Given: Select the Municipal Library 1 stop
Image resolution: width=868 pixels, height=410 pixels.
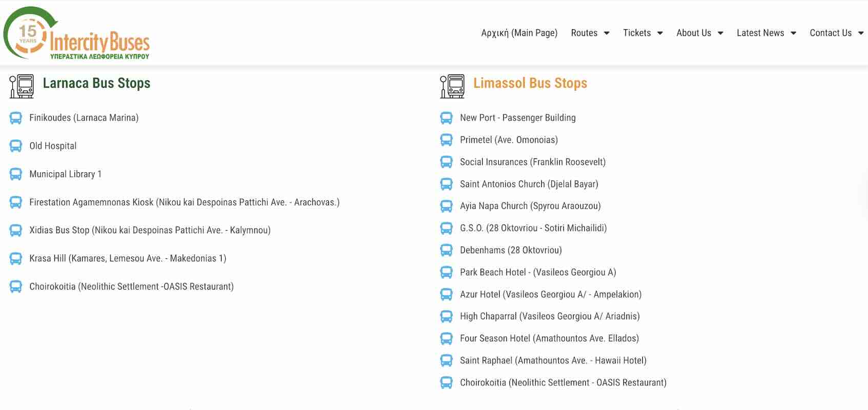Looking at the screenshot, I should 65,174.
